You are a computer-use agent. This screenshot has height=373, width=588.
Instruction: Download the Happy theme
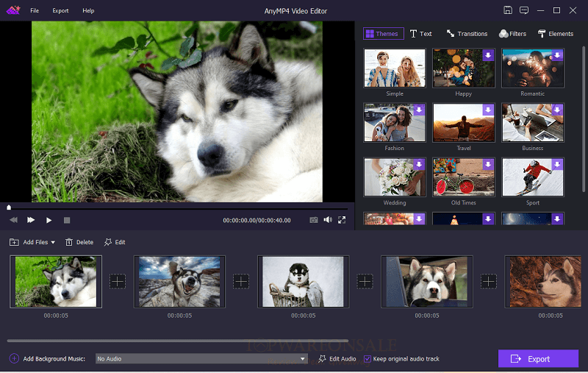488,55
